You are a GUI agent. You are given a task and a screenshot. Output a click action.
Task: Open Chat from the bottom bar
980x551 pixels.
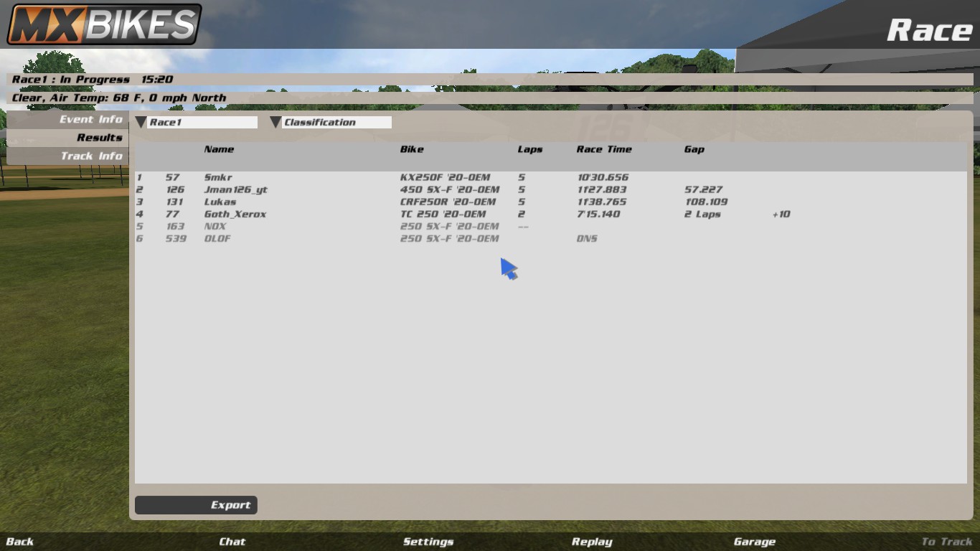click(x=232, y=542)
